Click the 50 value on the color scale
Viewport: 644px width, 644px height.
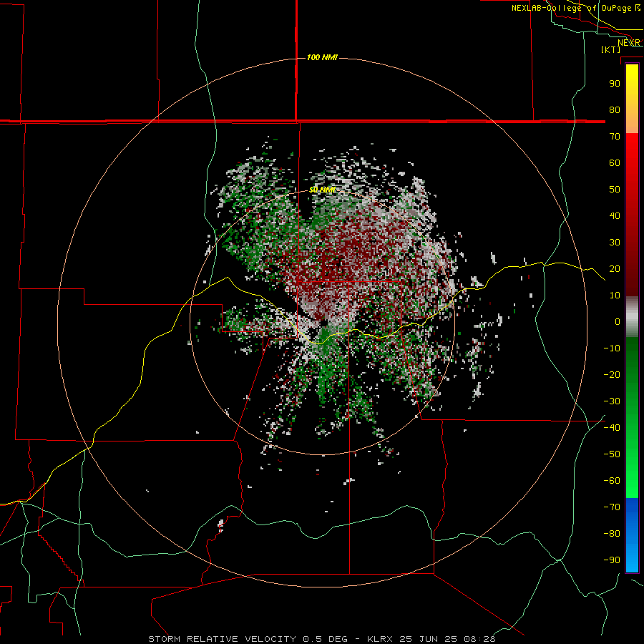click(615, 190)
